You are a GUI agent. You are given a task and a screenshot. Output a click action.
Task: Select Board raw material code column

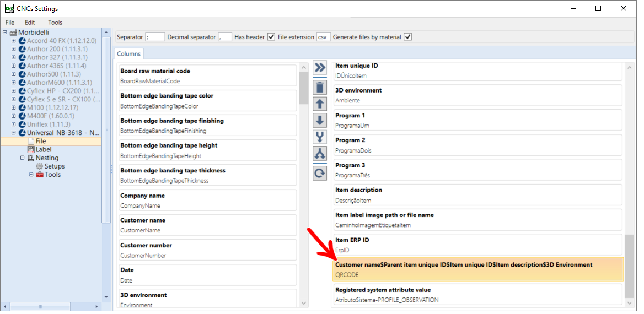[x=207, y=76]
